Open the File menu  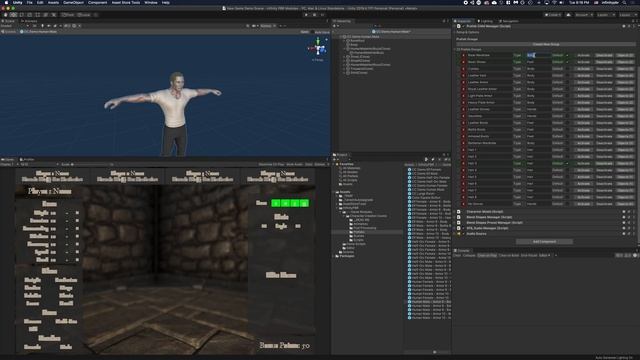(29, 2)
